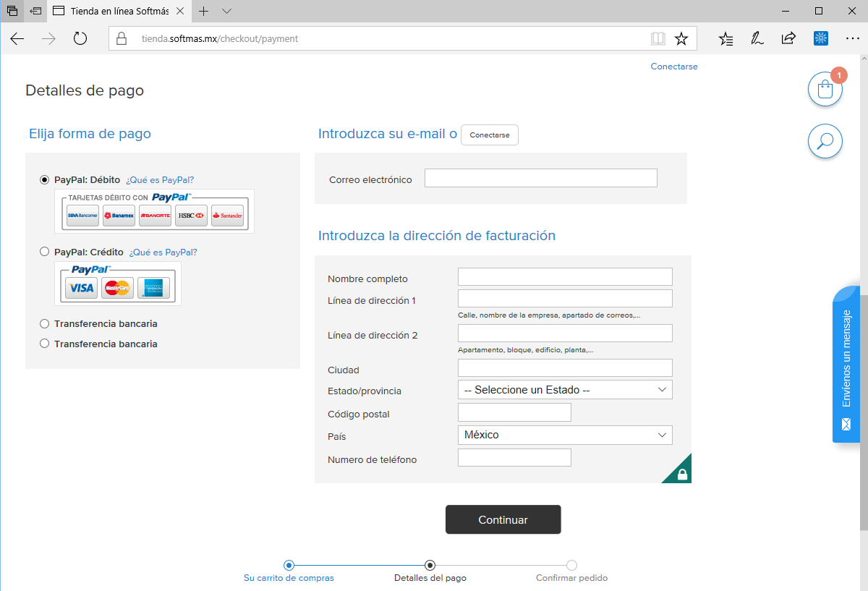The width and height of the screenshot is (868, 591).
Task: Open a new browser tab
Action: 204,12
